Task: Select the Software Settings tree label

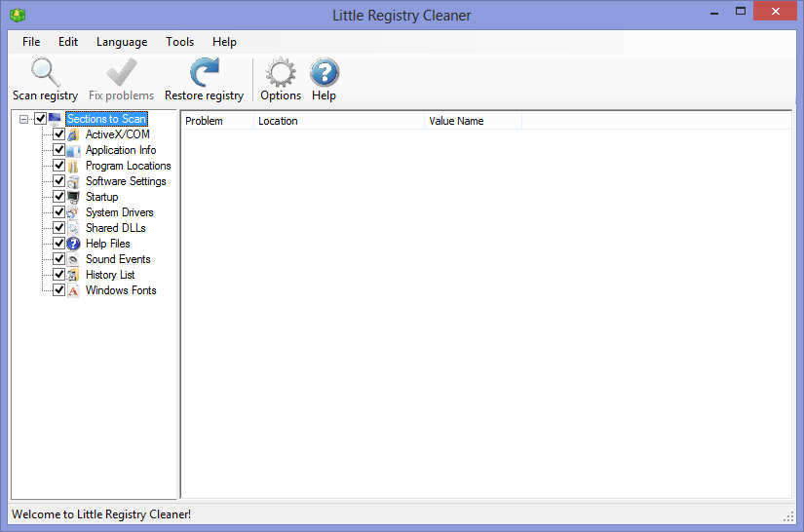Action: pyautogui.click(x=126, y=181)
